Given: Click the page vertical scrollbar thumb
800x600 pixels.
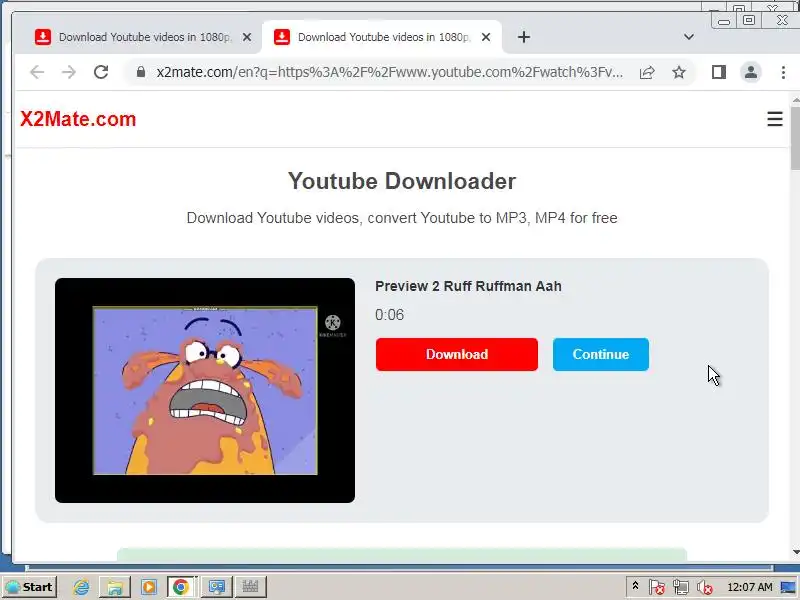Looking at the screenshot, I should click(x=795, y=138).
